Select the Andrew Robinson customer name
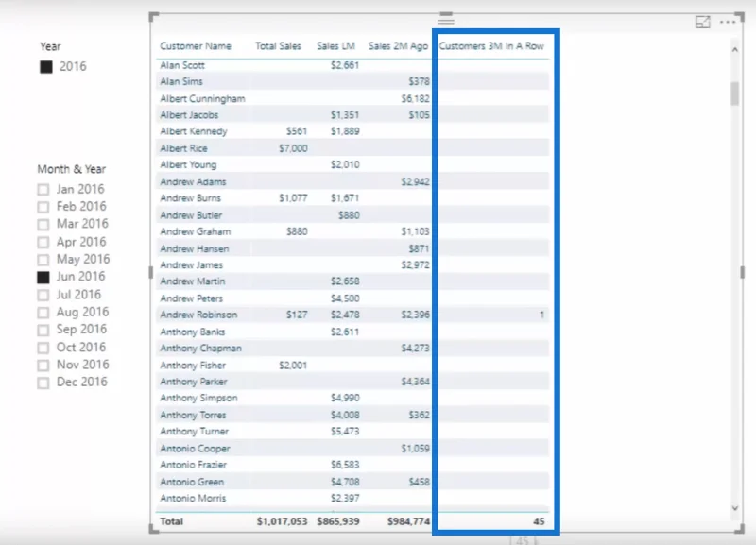The width and height of the screenshot is (756, 545). 198,315
